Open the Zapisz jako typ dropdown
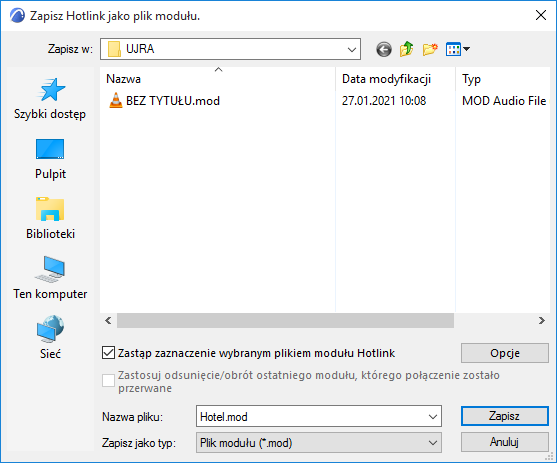The image size is (557, 463). (x=319, y=443)
